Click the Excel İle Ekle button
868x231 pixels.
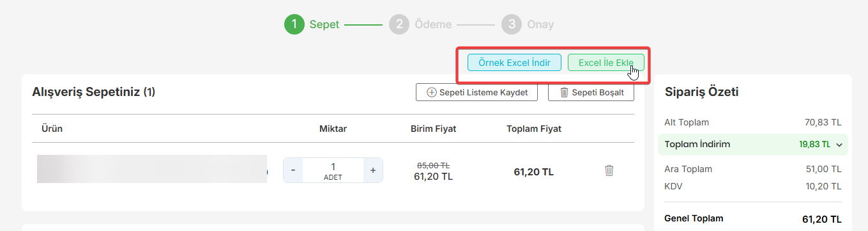pos(605,63)
